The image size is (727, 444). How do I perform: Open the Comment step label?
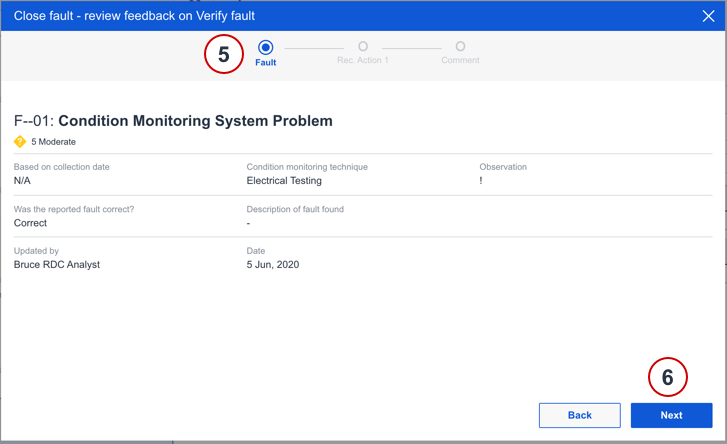[460, 60]
